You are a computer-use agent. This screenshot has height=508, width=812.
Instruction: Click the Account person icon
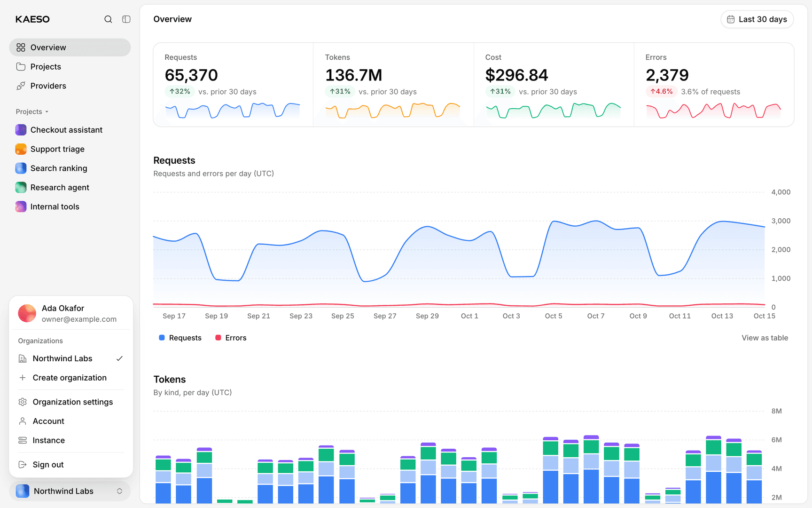pyautogui.click(x=23, y=421)
